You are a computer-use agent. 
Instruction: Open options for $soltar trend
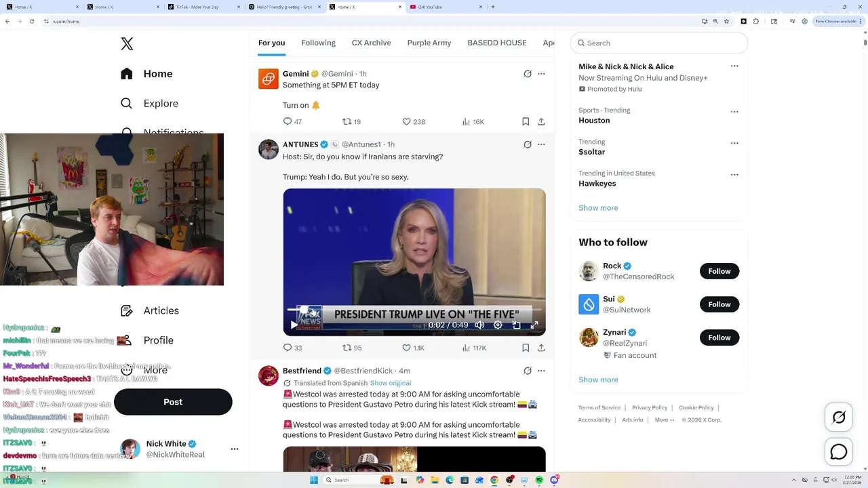(734, 143)
